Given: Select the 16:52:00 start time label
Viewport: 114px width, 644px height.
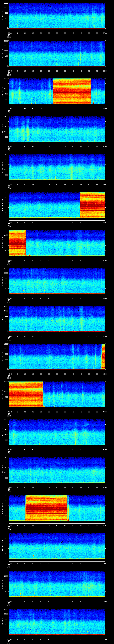Looking at the screenshot, I should point(9,639).
